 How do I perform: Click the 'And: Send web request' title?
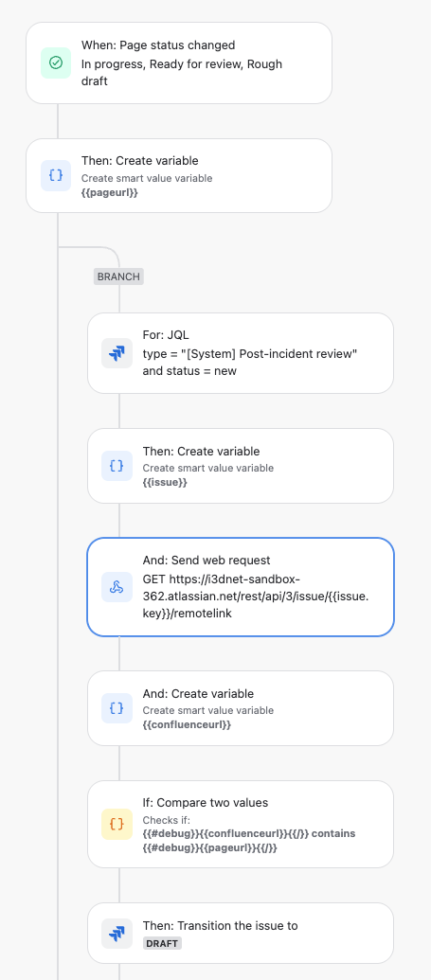(207, 560)
